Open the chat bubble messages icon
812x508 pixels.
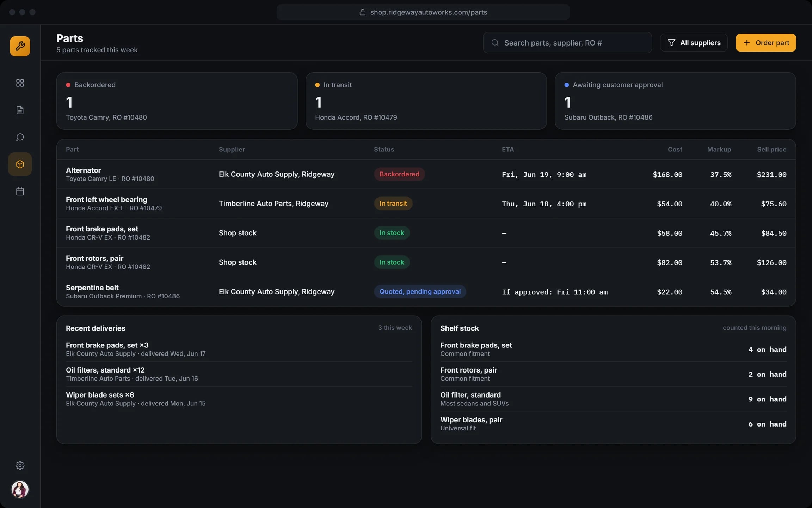tap(20, 137)
